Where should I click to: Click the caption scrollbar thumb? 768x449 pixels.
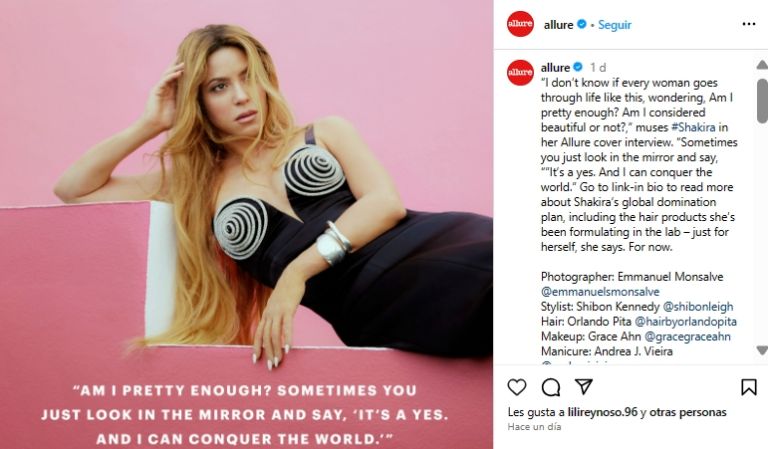click(762, 100)
